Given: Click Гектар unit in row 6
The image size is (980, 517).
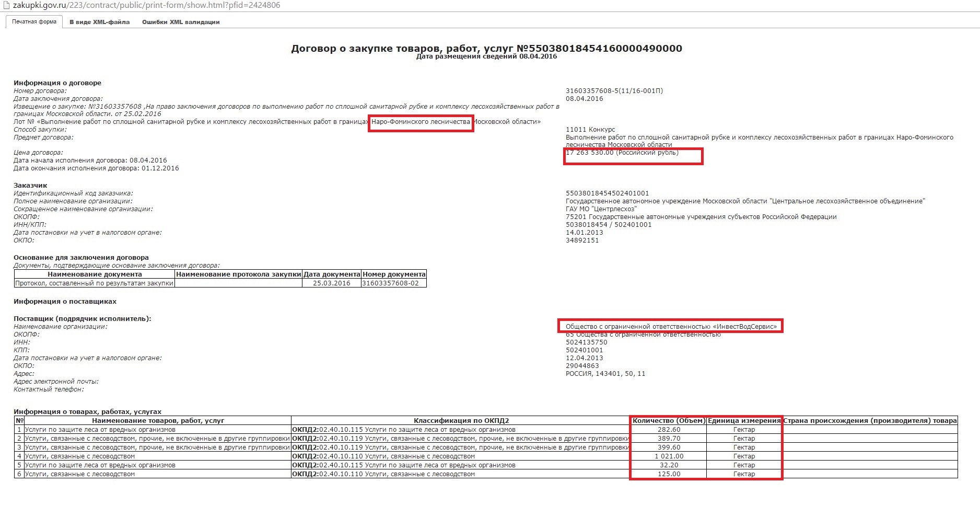Looking at the screenshot, I should (744, 474).
